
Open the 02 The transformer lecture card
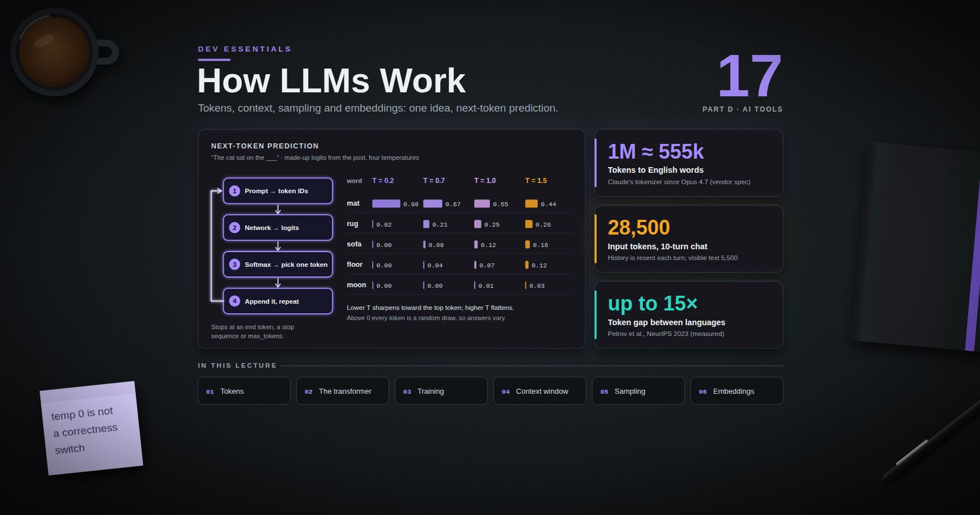343,391
